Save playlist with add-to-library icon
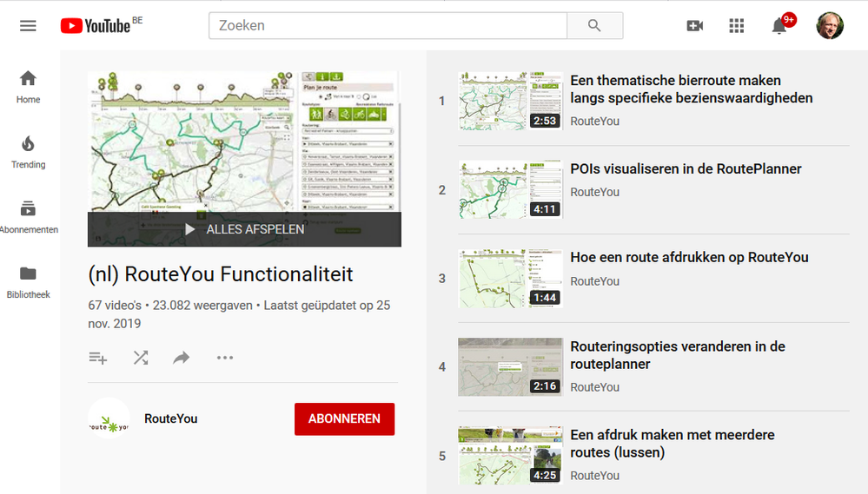 pos(98,358)
